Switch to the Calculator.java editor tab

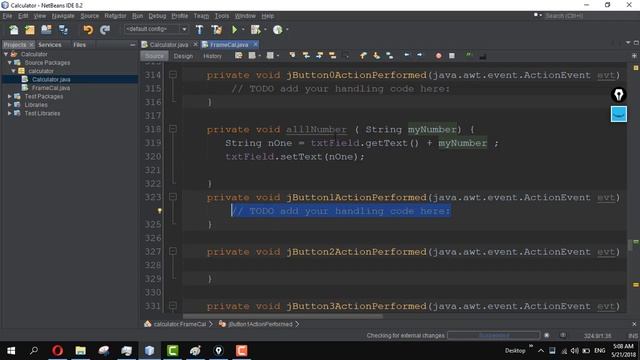(x=169, y=44)
